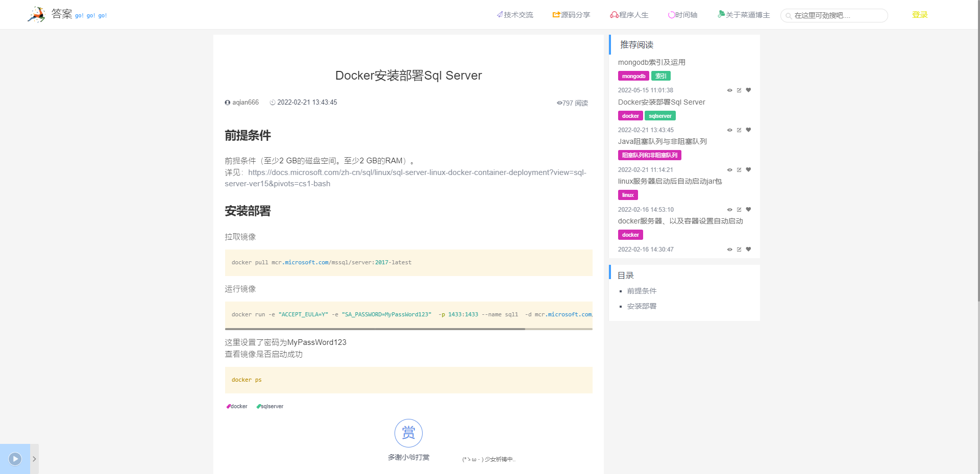
Task: Click the sqlserver tag badge in sidebar
Action: point(660,116)
